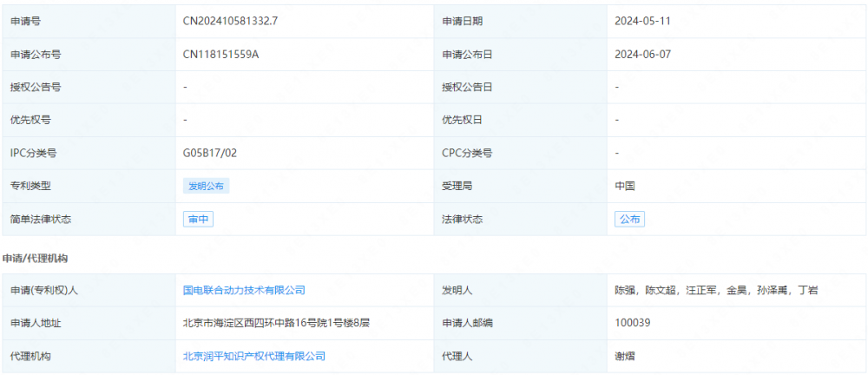Click the IPC分类号 field label
868x375 pixels.
[x=33, y=154]
